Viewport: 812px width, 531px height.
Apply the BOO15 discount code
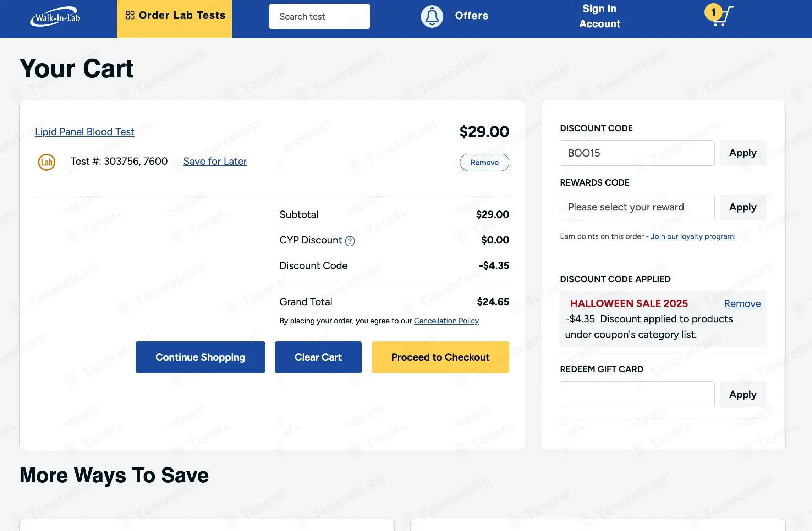(x=742, y=153)
